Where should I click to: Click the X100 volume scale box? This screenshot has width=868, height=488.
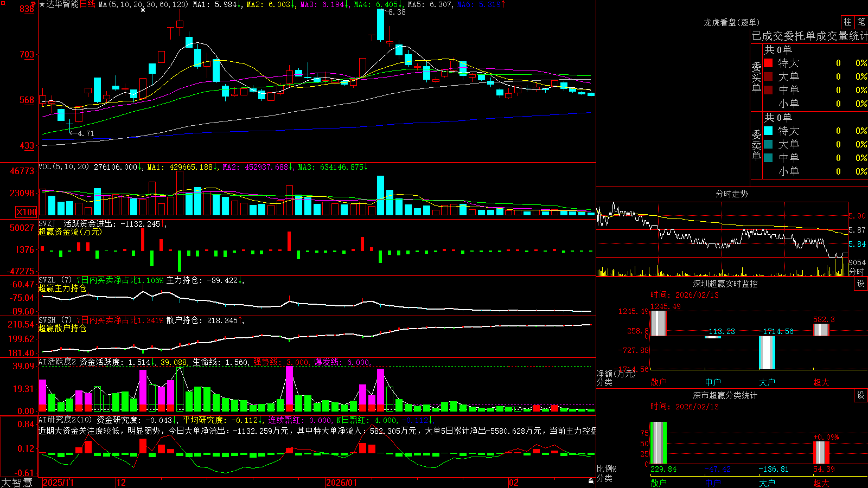click(27, 212)
